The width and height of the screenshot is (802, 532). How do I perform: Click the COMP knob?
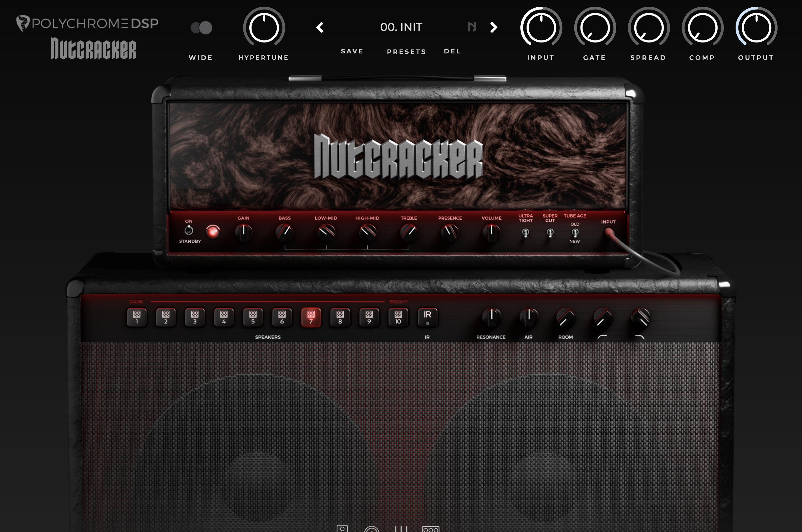point(702,28)
